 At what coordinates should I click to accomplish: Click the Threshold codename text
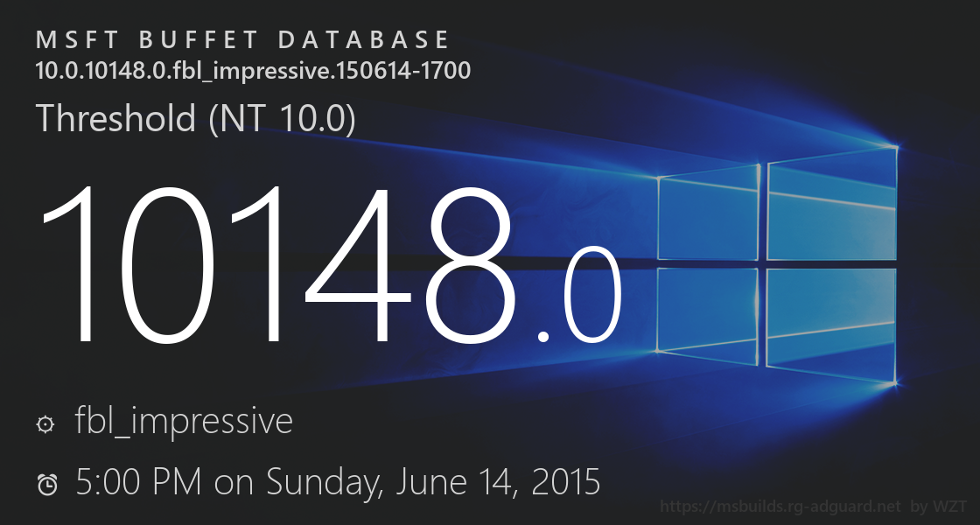(x=115, y=118)
